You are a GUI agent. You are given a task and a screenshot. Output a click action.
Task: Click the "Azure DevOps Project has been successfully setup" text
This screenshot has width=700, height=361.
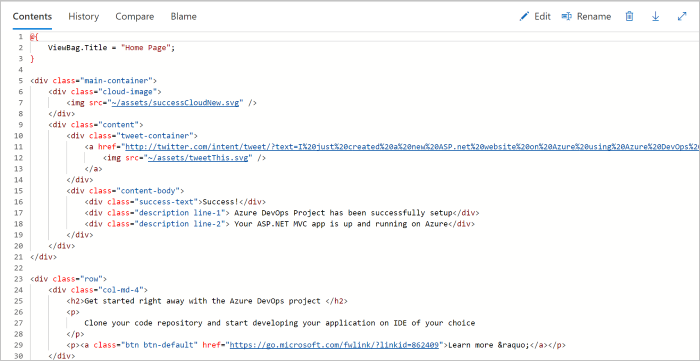pos(344,213)
